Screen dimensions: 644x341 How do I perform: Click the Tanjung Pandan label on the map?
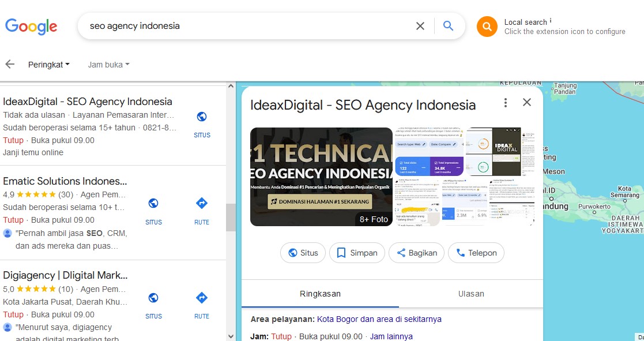point(565,88)
